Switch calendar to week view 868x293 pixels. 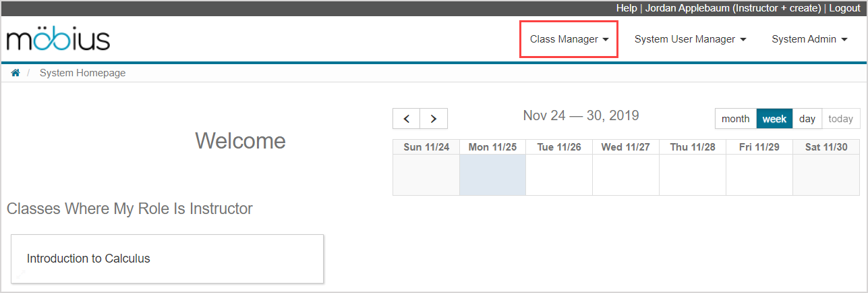coord(774,119)
